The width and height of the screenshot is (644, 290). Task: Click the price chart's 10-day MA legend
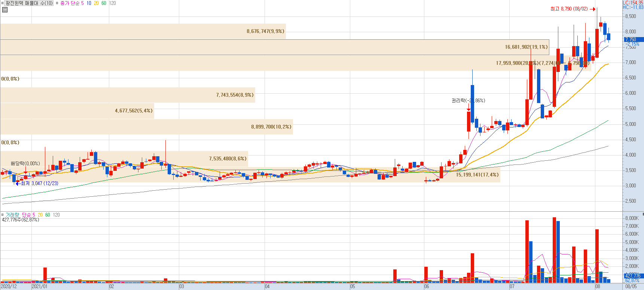point(89,3)
